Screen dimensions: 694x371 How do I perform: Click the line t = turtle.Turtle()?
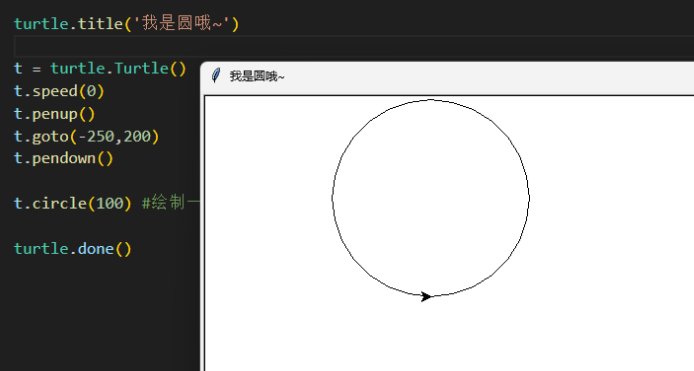tap(100, 69)
